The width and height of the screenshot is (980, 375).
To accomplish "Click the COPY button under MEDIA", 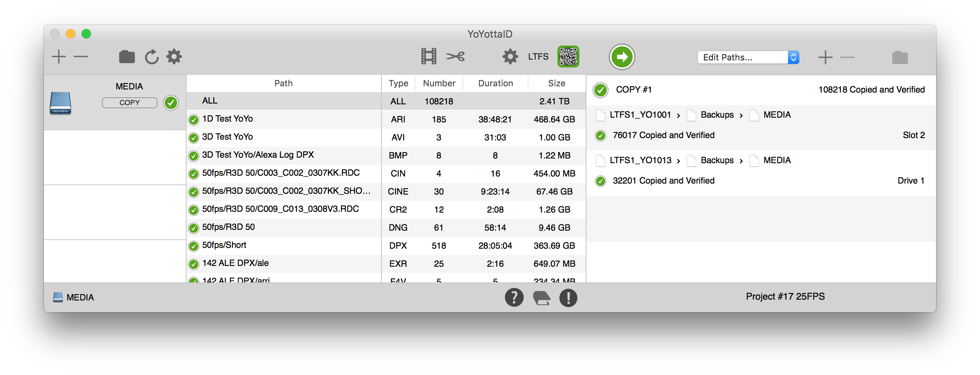I will click(x=129, y=102).
